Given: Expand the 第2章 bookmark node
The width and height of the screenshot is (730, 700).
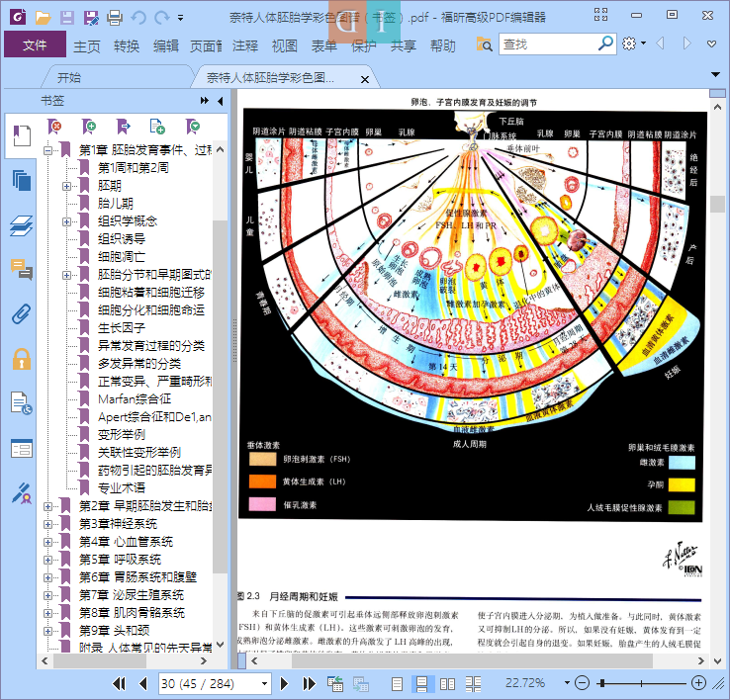Looking at the screenshot, I should (47, 506).
